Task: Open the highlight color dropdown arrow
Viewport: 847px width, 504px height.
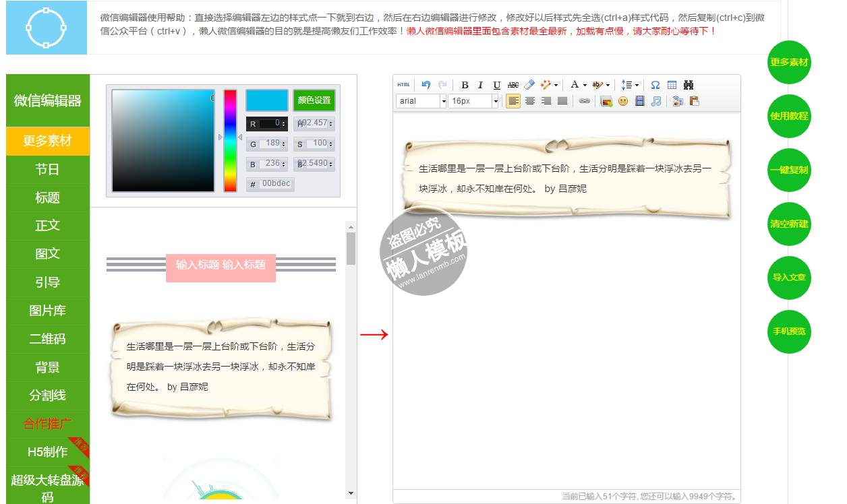Action: (x=608, y=85)
